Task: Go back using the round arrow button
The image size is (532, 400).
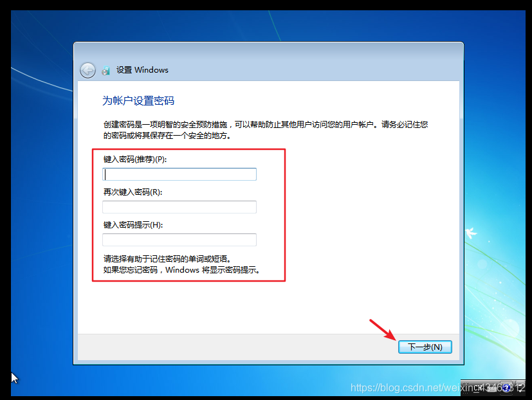Action: 88,70
